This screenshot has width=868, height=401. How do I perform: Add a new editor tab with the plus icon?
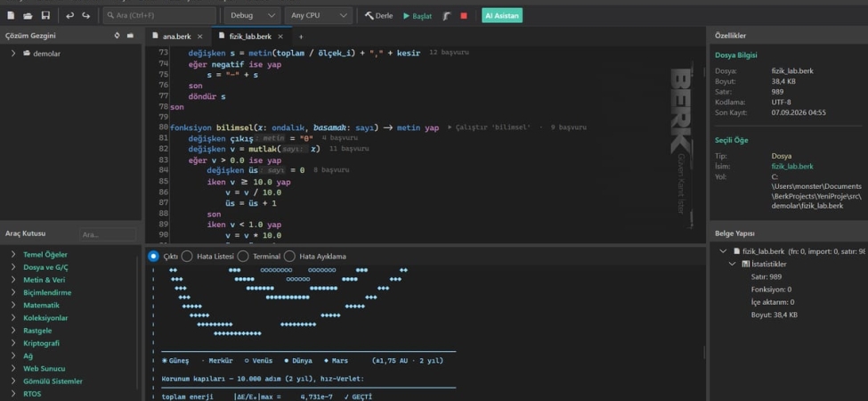click(301, 37)
